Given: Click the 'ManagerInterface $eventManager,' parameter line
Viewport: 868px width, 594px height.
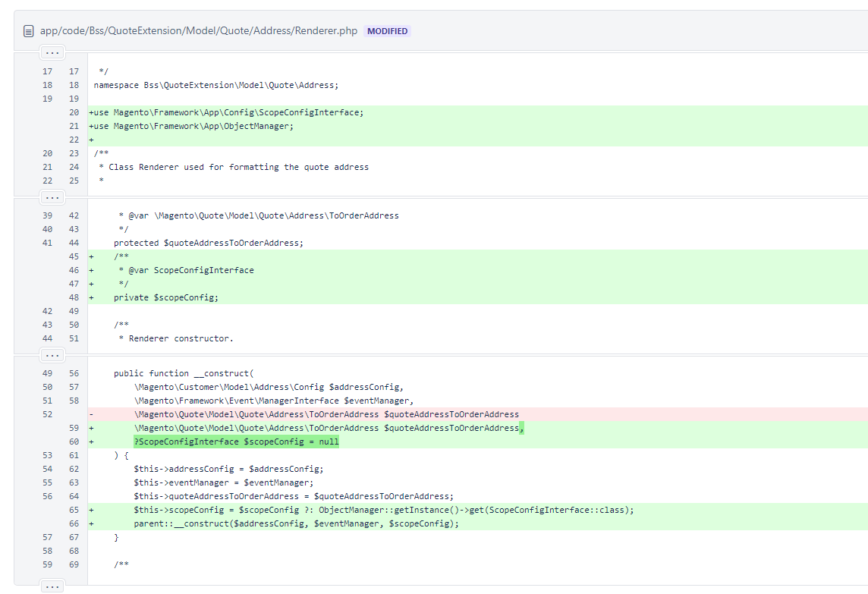Looking at the screenshot, I should (x=273, y=401).
